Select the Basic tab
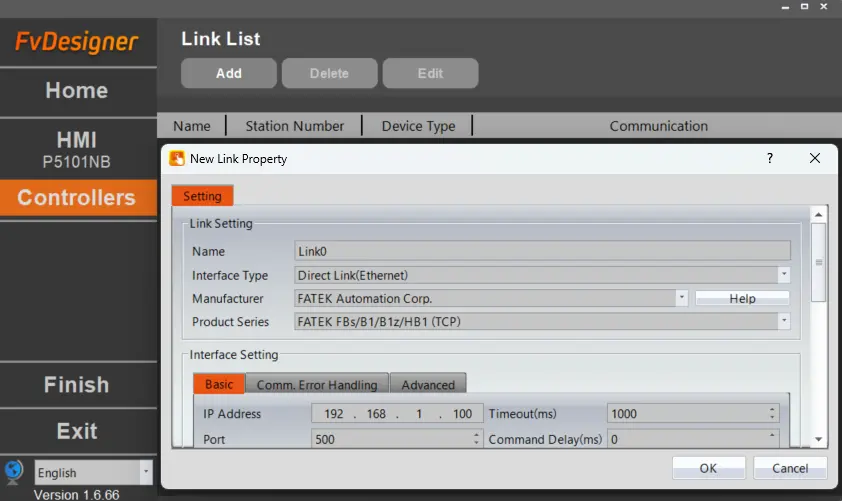The height and width of the screenshot is (501, 842). tap(218, 385)
